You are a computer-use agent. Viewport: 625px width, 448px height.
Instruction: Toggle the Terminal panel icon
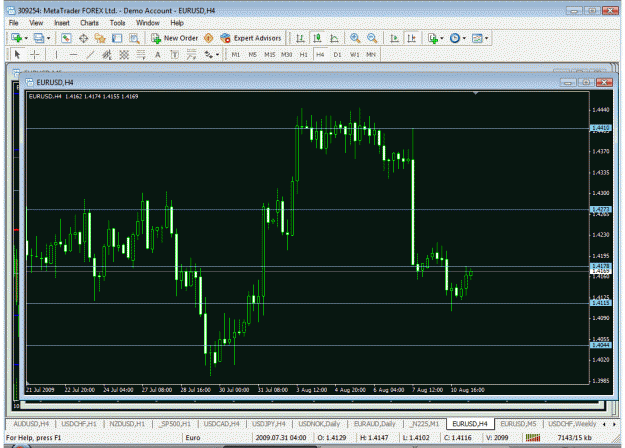(117, 38)
